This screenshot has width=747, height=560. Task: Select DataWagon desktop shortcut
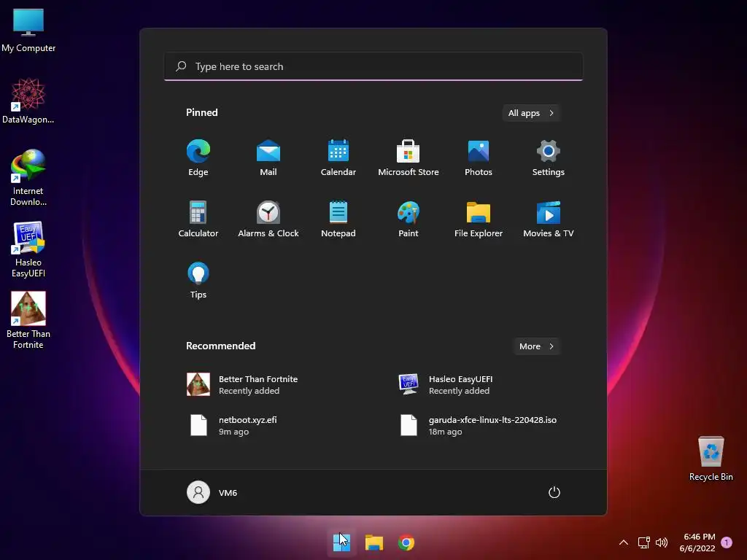click(x=28, y=101)
